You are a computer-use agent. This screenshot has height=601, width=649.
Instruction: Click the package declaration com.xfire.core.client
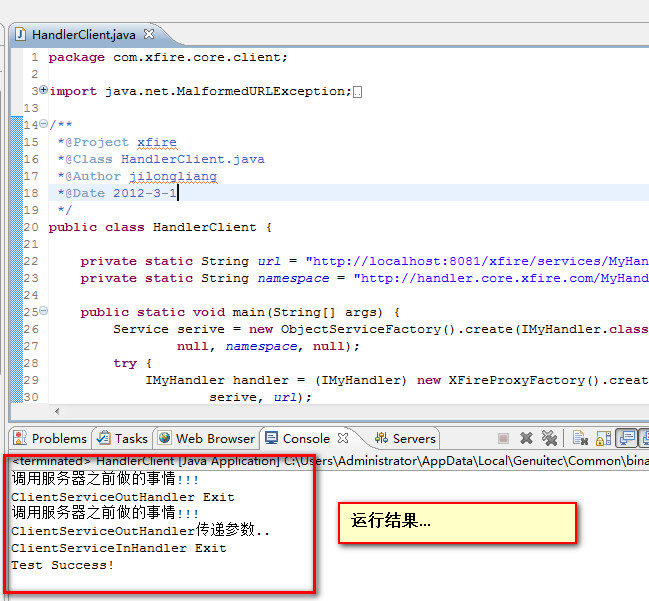(x=200, y=57)
